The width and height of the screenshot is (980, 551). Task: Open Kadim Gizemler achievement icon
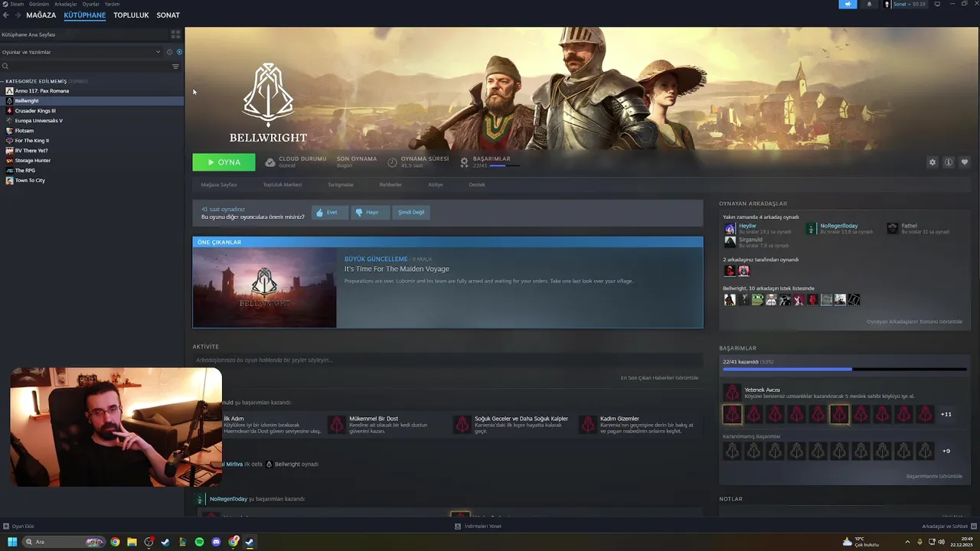pyautogui.click(x=588, y=424)
